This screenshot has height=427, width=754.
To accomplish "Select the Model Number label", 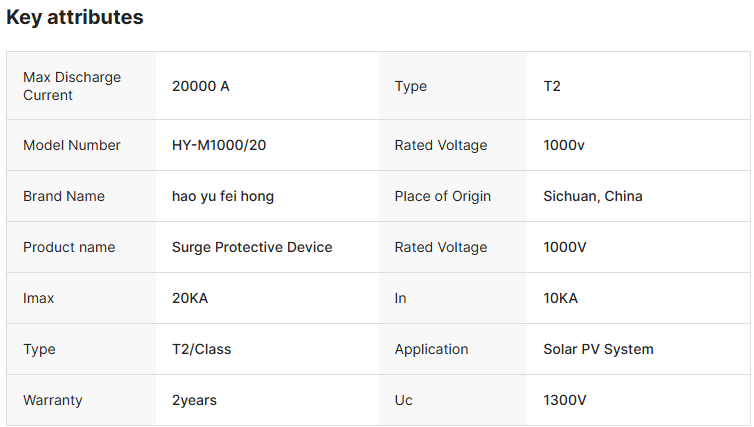I will 72,145.
